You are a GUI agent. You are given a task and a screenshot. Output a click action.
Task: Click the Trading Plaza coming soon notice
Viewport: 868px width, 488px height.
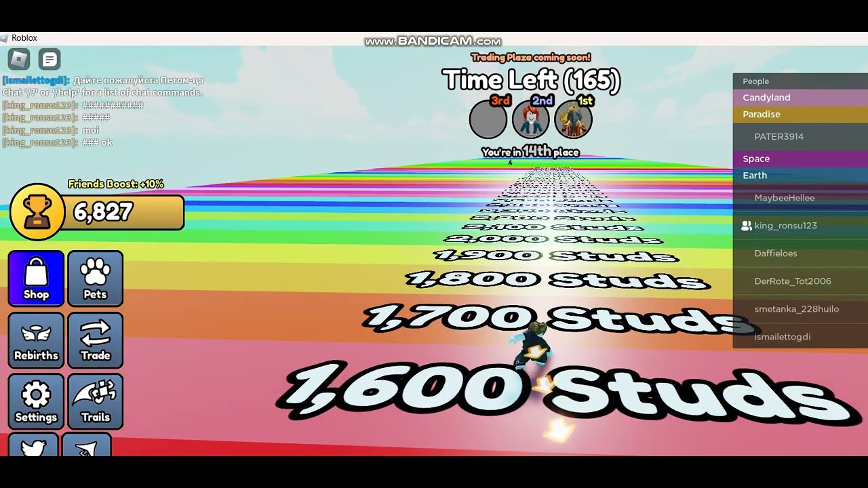point(531,58)
